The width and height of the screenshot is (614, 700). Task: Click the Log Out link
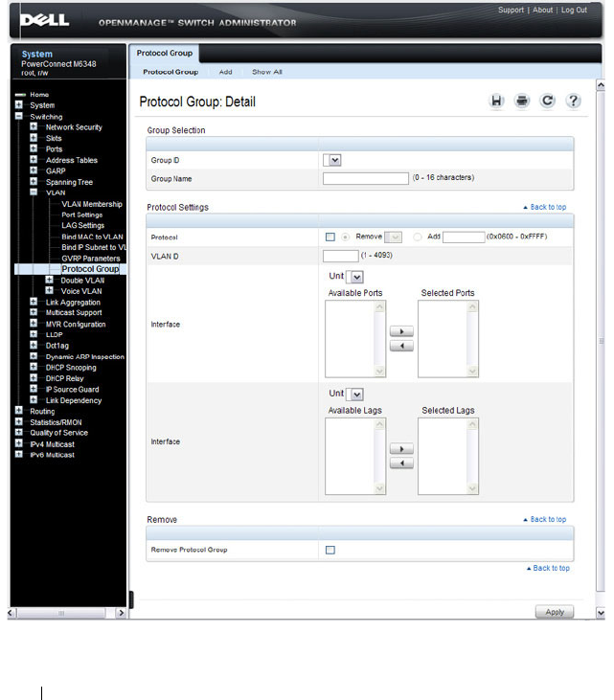pos(575,10)
